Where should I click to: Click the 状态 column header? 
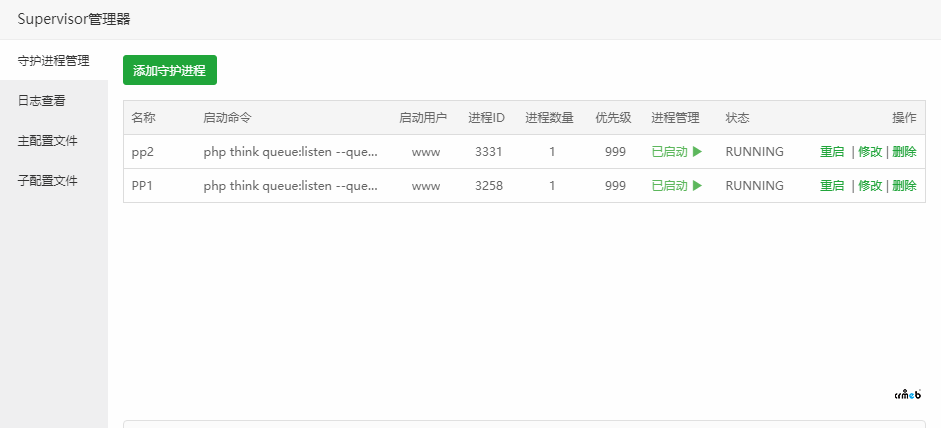coord(738,118)
